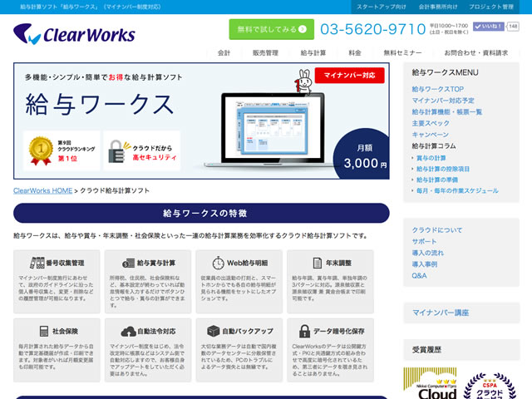This screenshot has width=532, height=399.
Task: Open マイナンバー対応予定 sidebar link
Action: pyautogui.click(x=443, y=101)
